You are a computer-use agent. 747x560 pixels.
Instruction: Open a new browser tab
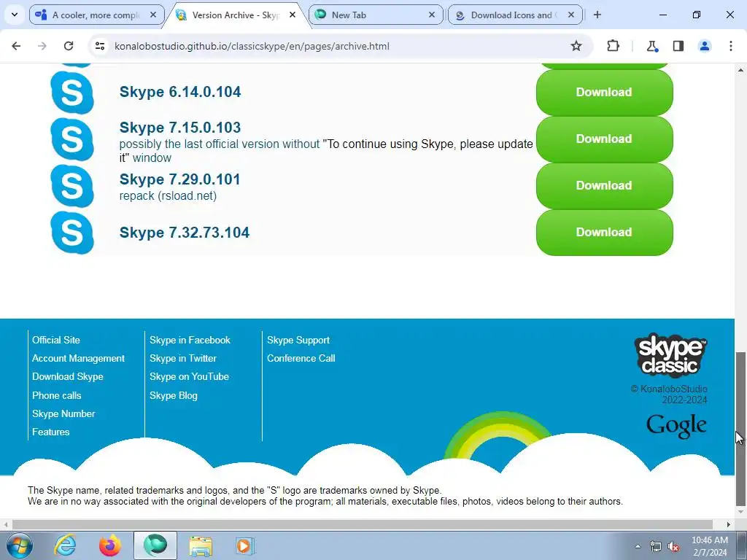click(x=597, y=15)
